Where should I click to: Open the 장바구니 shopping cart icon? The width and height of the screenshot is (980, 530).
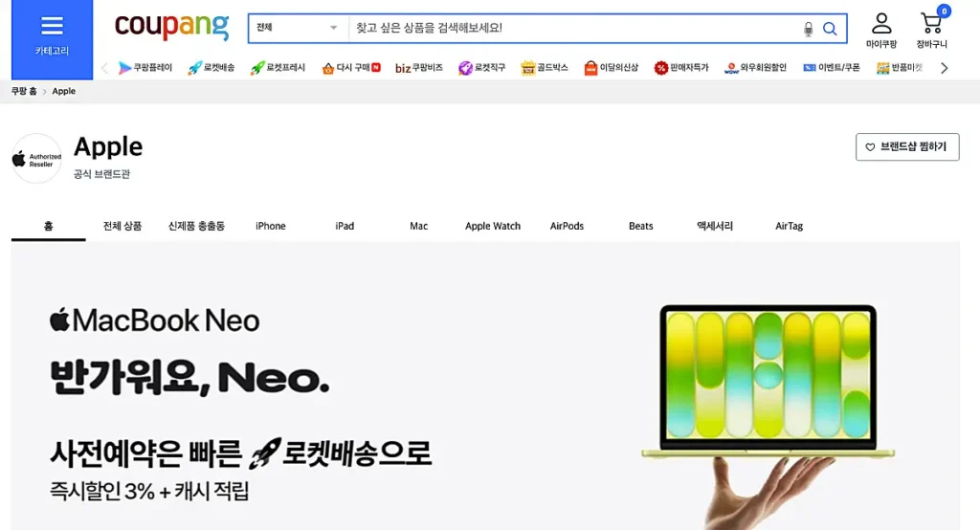point(931,31)
